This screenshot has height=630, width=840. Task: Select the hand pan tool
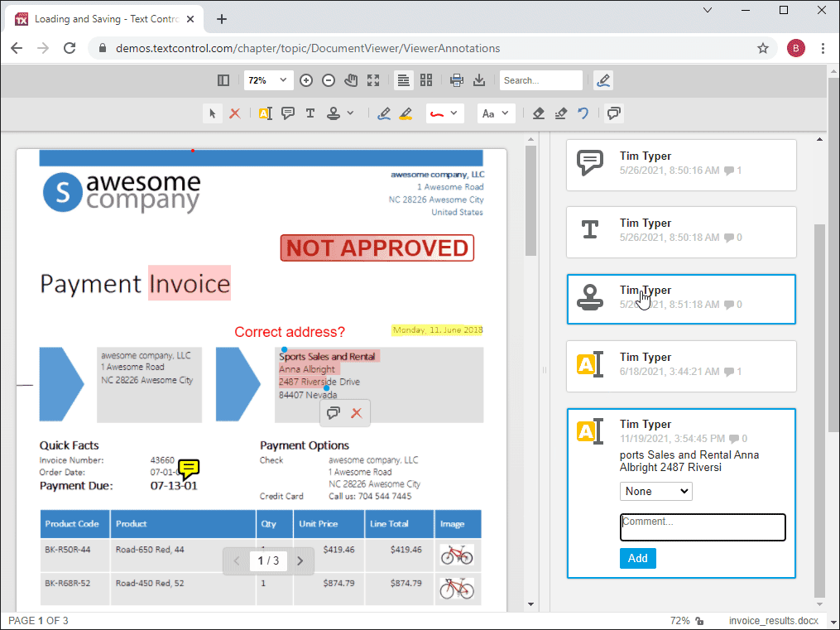pos(351,80)
